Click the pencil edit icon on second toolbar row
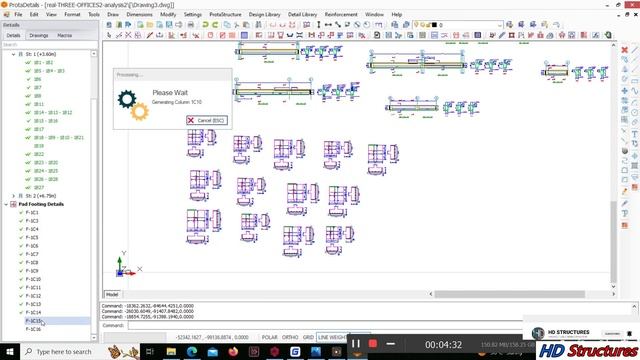The width and height of the screenshot is (640, 360). tap(502, 36)
